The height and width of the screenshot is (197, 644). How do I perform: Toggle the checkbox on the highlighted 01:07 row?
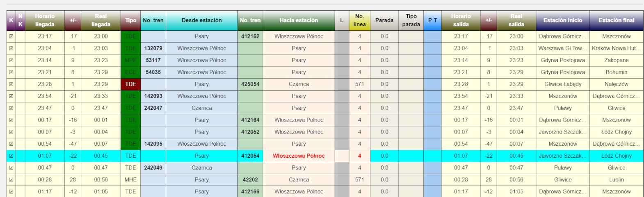11,156
